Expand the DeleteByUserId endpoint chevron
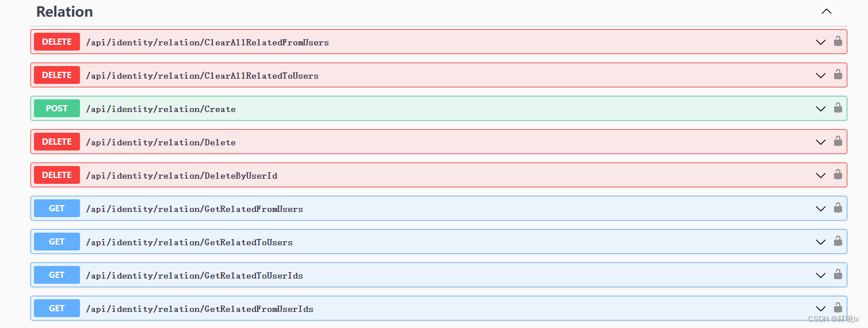Viewport: 868px width, 328px height. pos(821,175)
